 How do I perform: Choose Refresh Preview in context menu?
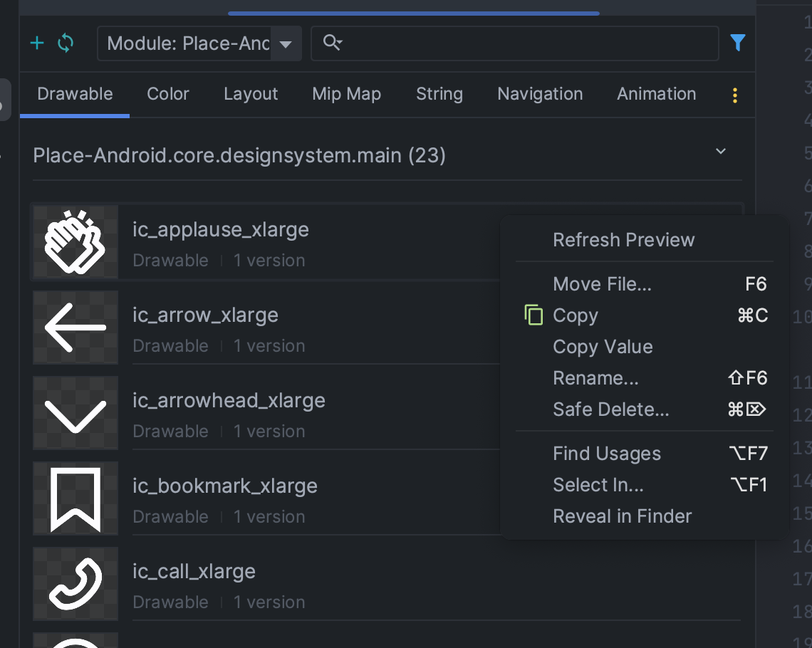[644, 240]
